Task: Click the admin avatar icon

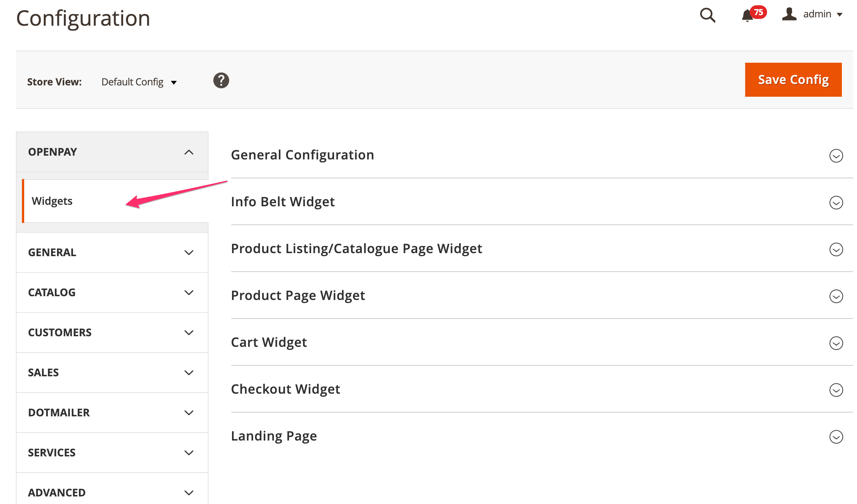Action: point(789,15)
